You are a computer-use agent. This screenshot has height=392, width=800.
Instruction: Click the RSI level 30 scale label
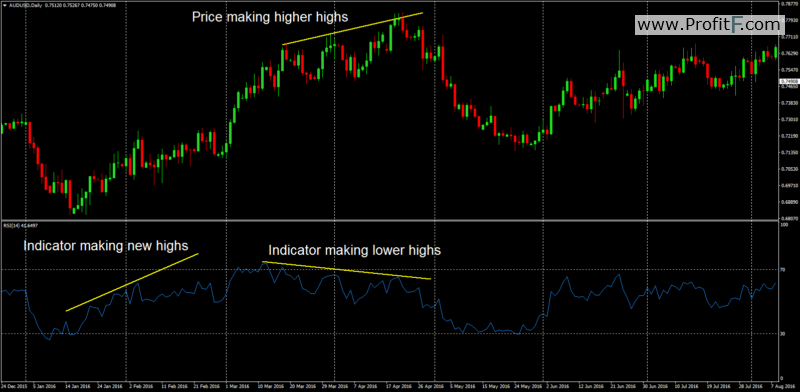(x=784, y=333)
